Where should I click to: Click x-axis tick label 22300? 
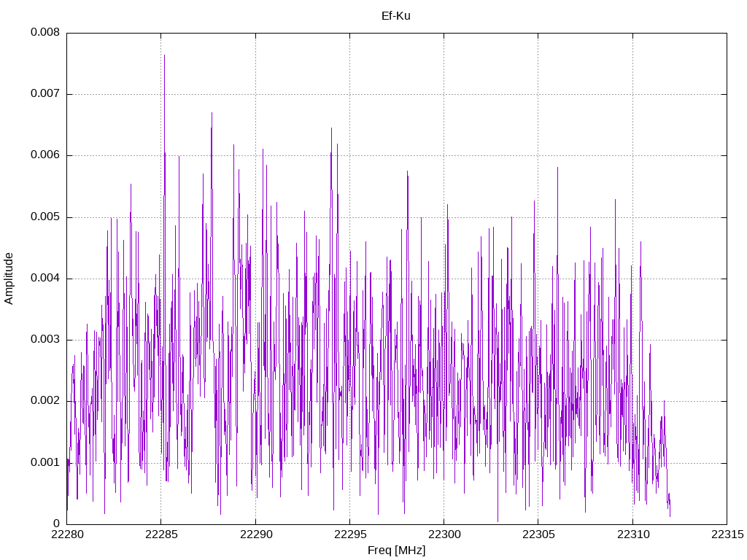(444, 534)
